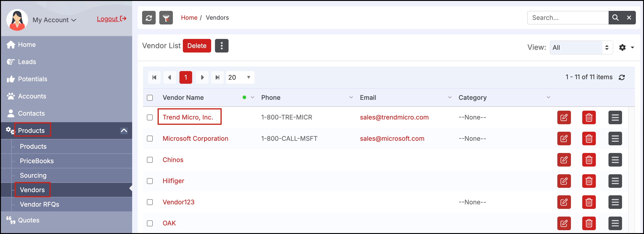The height and width of the screenshot is (234, 644).
Task: Select the Hilfiger row checkbox
Action: click(150, 181)
